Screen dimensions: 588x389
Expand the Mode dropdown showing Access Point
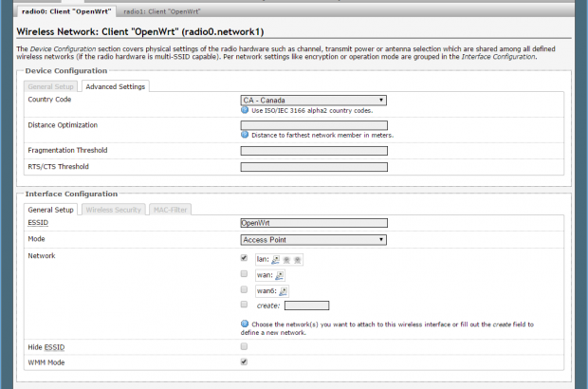pyautogui.click(x=314, y=240)
